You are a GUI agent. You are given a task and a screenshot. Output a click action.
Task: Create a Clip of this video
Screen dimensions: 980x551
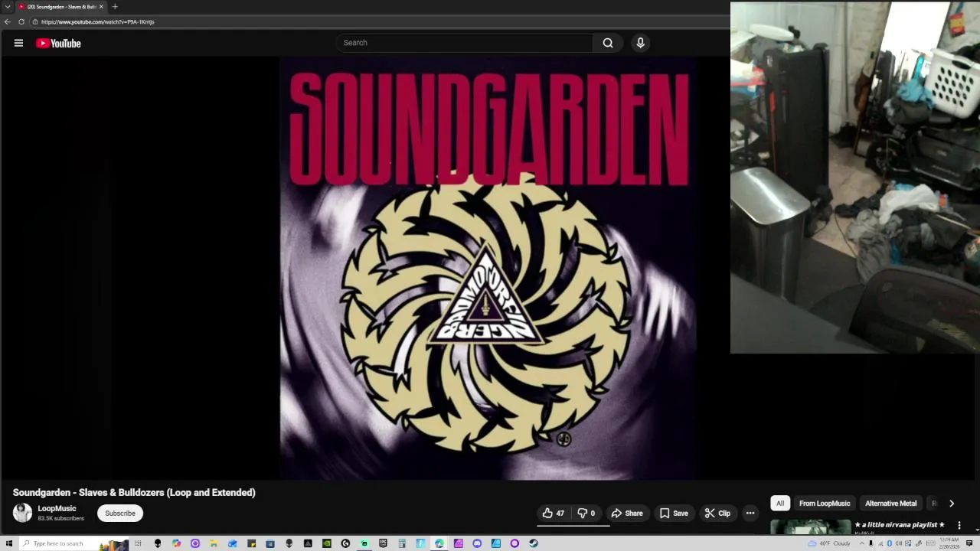717,514
